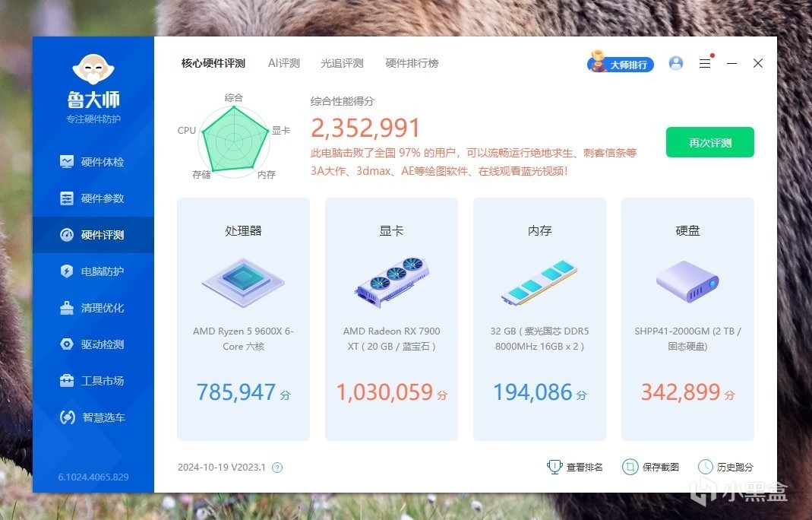Switch to the 核心硬件评测 tab
Viewport: 812px width, 520px height.
click(x=213, y=63)
